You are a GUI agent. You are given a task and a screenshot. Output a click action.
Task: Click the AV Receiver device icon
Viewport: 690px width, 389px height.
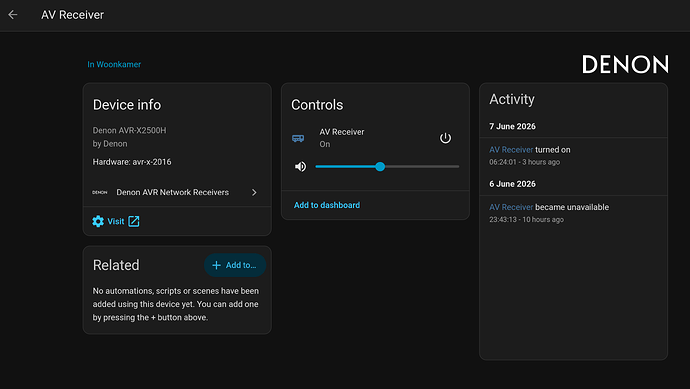click(298, 138)
